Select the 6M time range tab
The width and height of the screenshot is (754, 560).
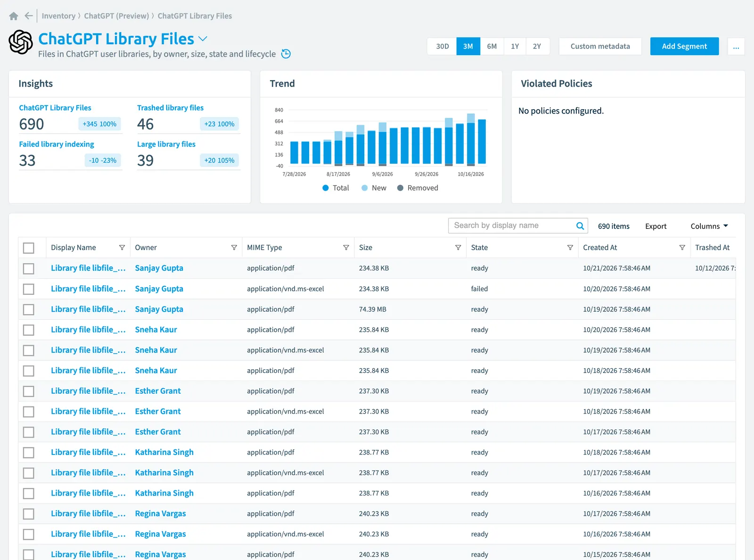[x=492, y=46]
